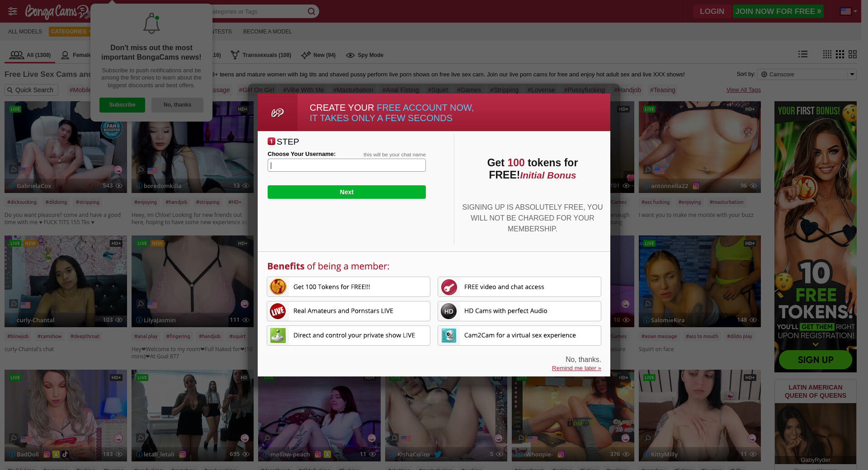
Task: Subscribe to push notifications
Action: (122, 105)
